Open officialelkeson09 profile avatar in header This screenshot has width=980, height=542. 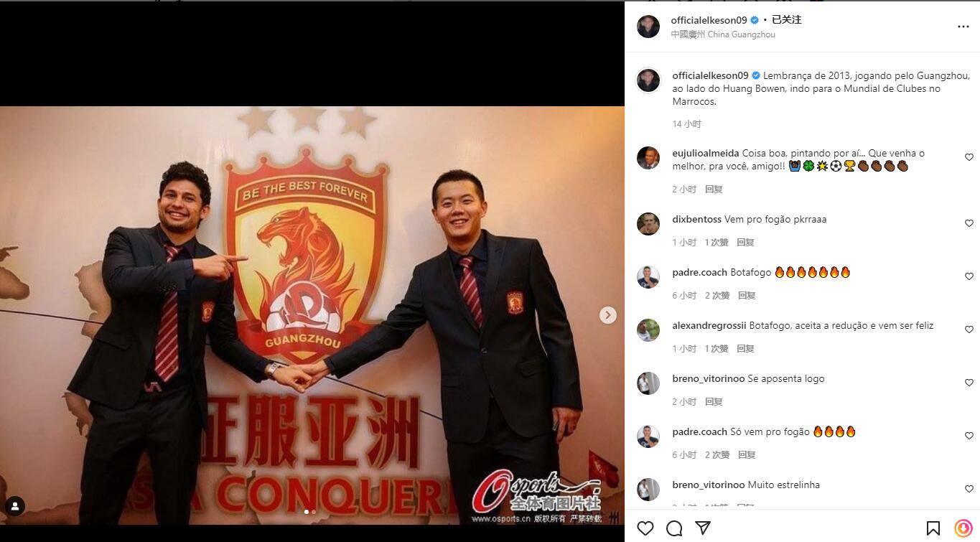pyautogui.click(x=648, y=27)
